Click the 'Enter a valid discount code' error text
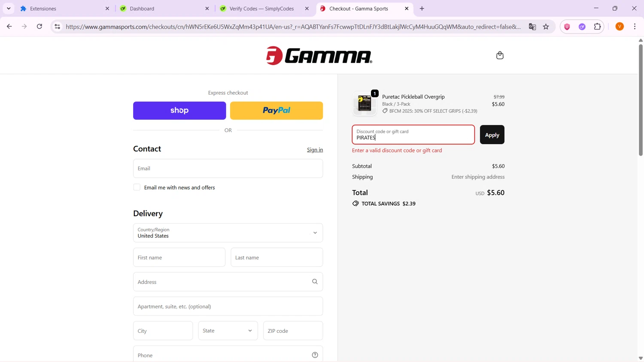 397,151
